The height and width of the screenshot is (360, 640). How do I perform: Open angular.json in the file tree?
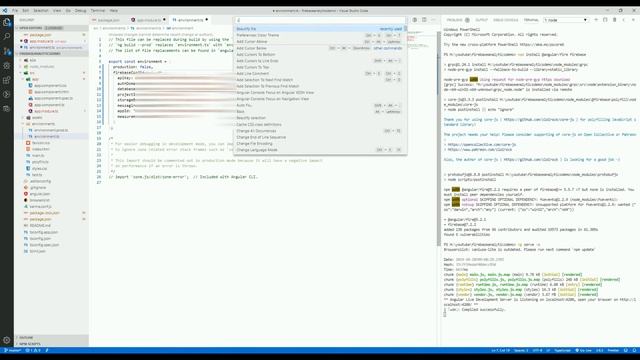[x=40, y=194]
